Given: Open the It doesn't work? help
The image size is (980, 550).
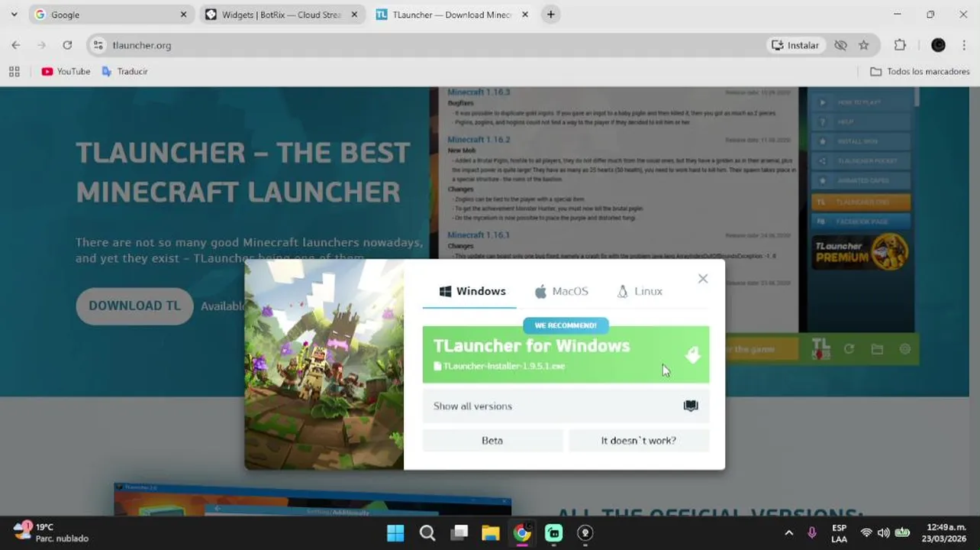Looking at the screenshot, I should (x=639, y=441).
